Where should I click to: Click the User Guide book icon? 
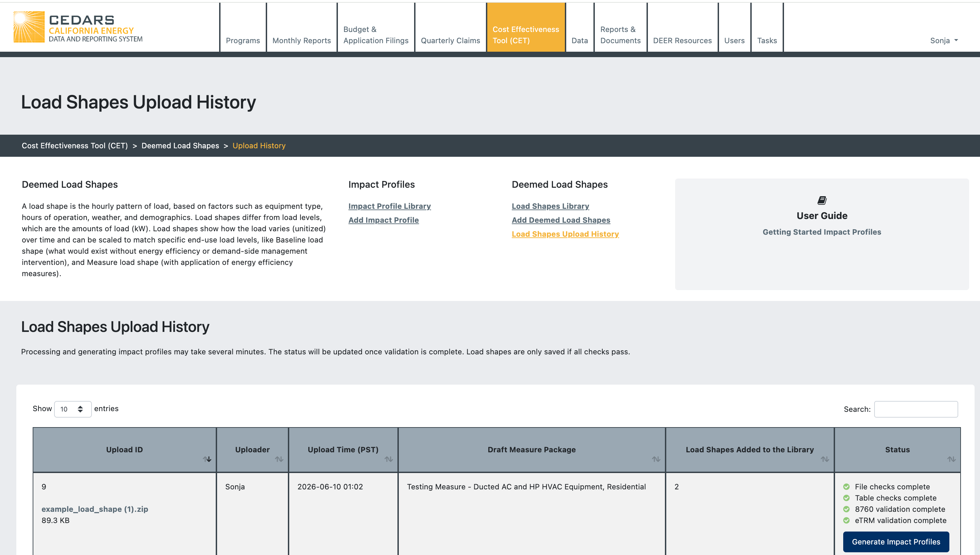[822, 201]
